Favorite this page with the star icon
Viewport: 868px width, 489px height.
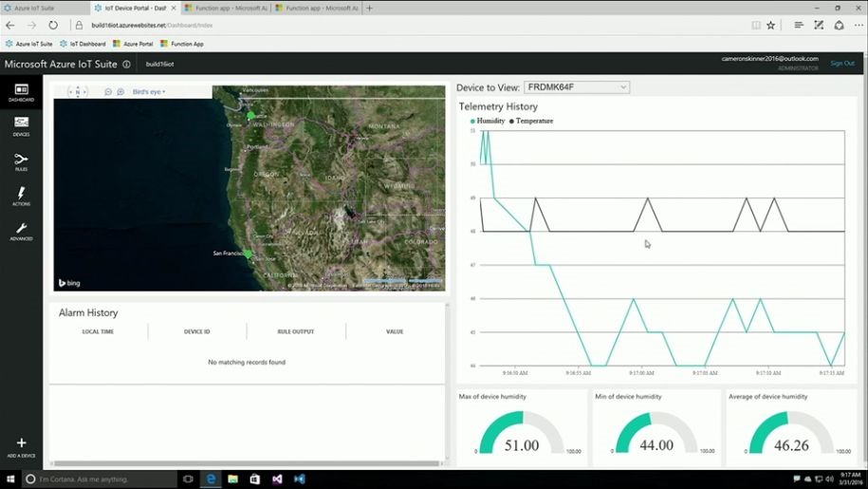click(770, 26)
